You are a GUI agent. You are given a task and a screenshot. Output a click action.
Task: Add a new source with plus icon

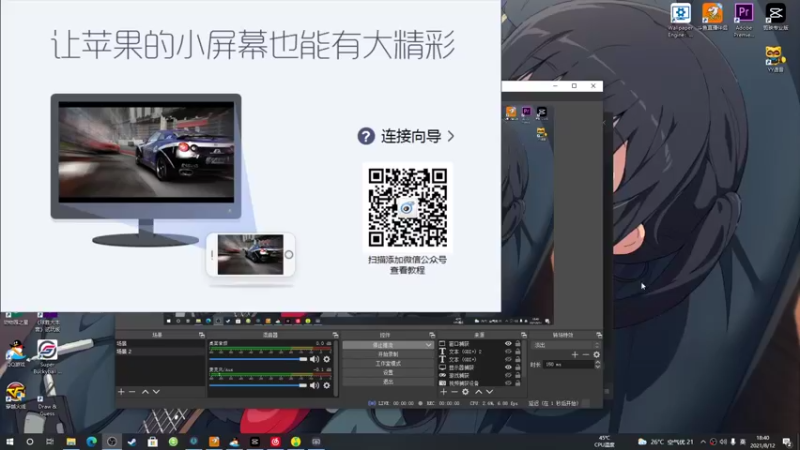point(443,392)
